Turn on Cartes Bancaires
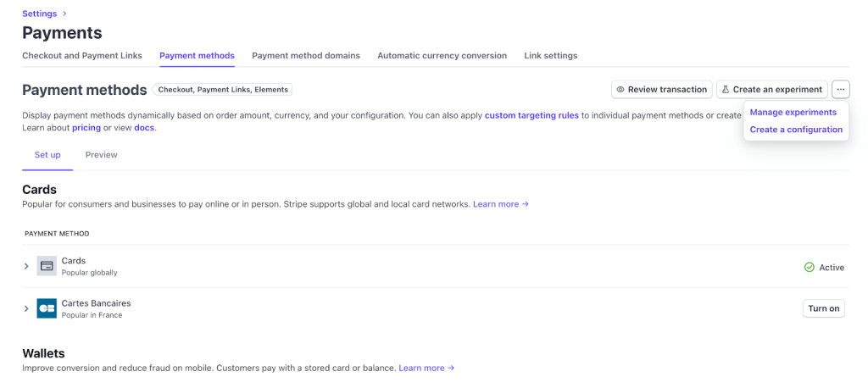 [823, 308]
